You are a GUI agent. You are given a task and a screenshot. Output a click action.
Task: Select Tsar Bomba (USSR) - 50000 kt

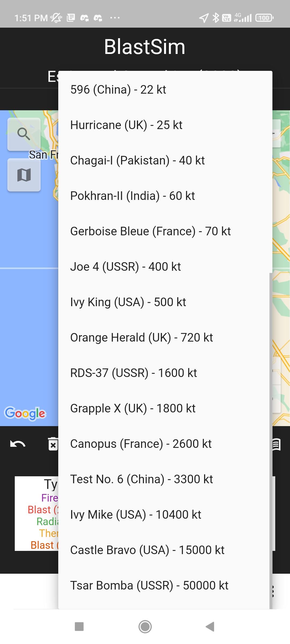click(149, 586)
